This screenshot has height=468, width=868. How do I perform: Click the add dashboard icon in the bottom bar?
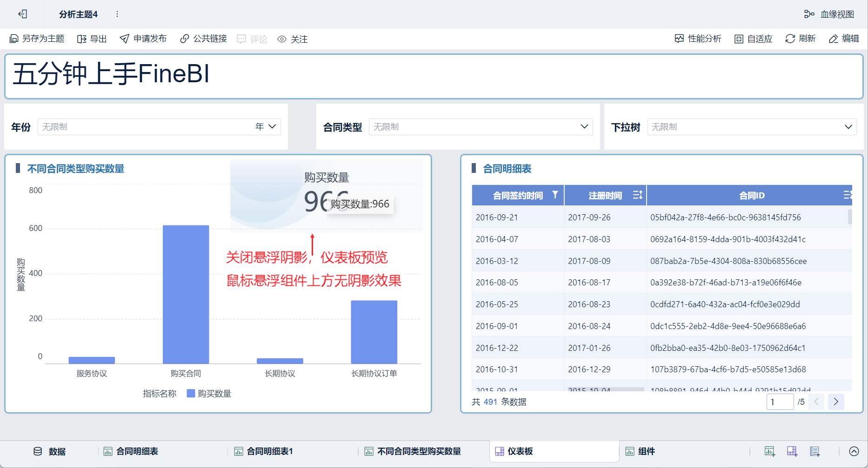click(x=792, y=451)
